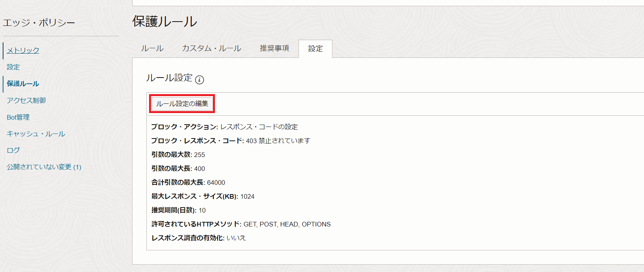Click the 保護ルール page title
The image size is (644, 272).
click(165, 22)
